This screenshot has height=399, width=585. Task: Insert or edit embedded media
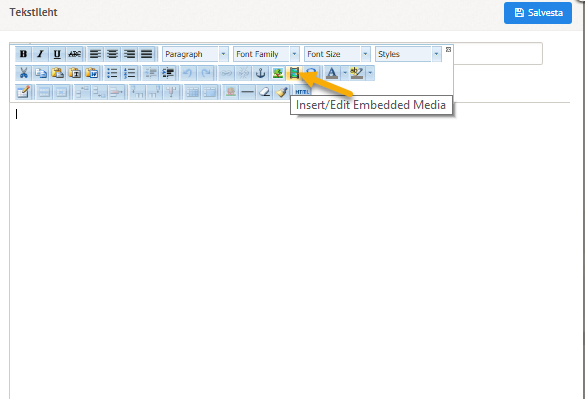point(294,73)
